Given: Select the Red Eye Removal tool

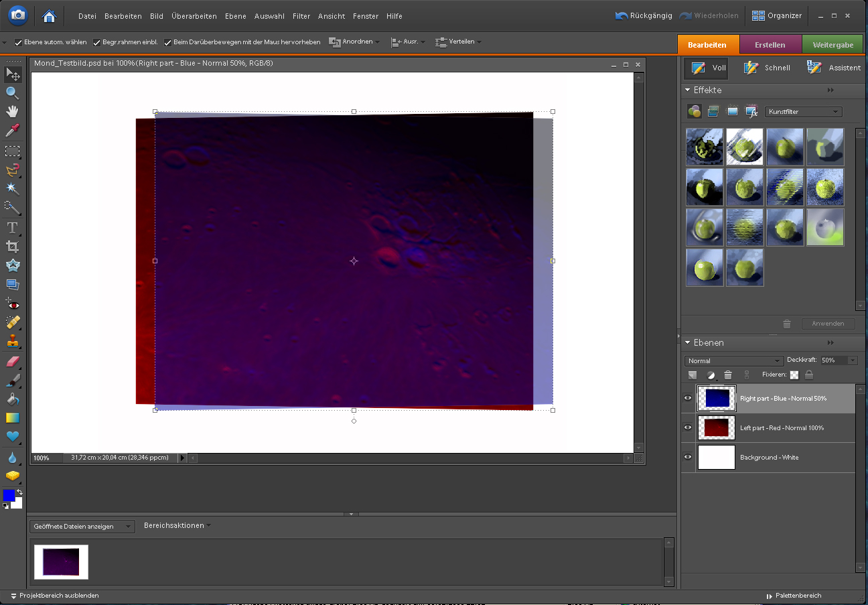Looking at the screenshot, I should point(12,305).
